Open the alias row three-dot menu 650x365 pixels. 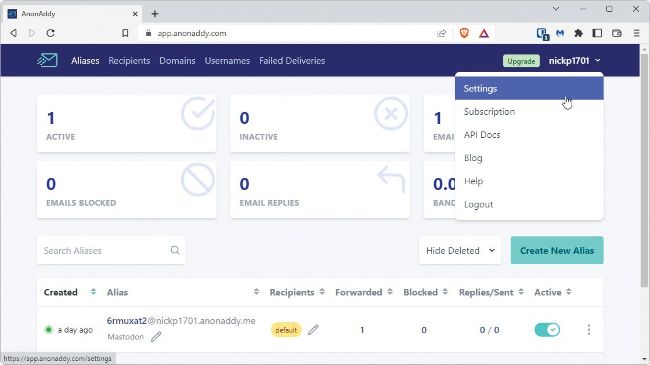pyautogui.click(x=589, y=330)
